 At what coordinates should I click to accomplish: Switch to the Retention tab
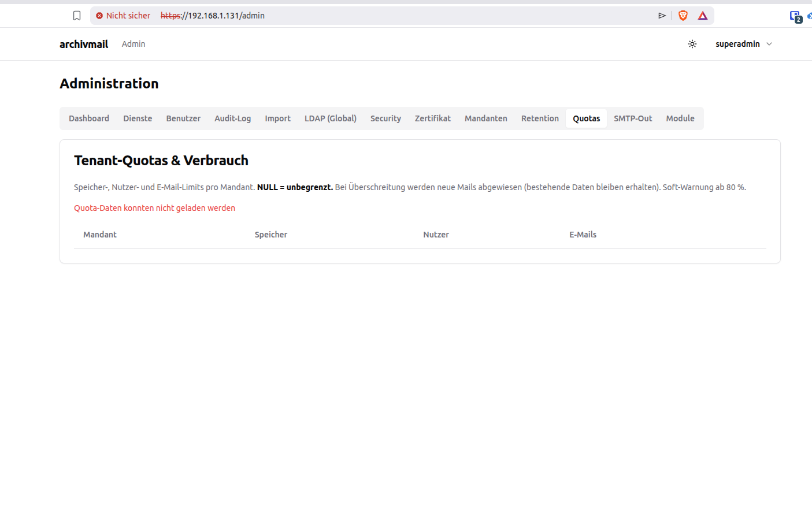pyautogui.click(x=540, y=118)
